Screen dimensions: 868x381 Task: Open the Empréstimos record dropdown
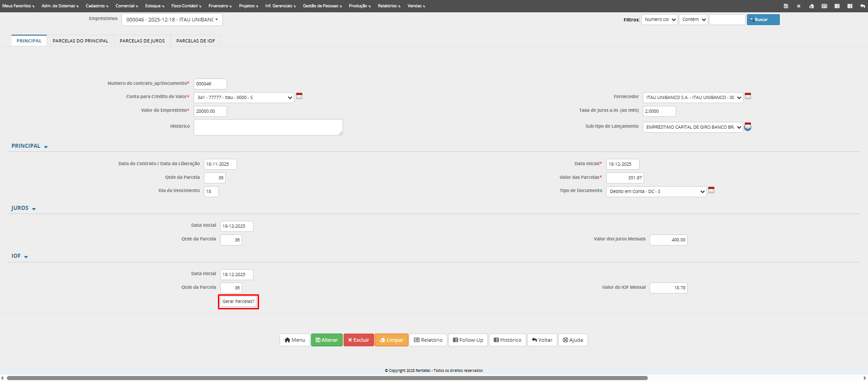point(172,20)
